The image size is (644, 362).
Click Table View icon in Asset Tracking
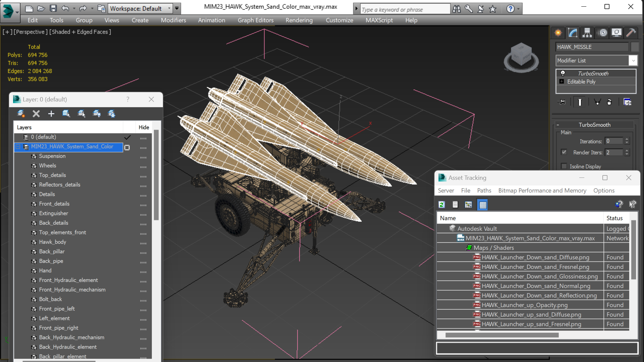click(482, 205)
